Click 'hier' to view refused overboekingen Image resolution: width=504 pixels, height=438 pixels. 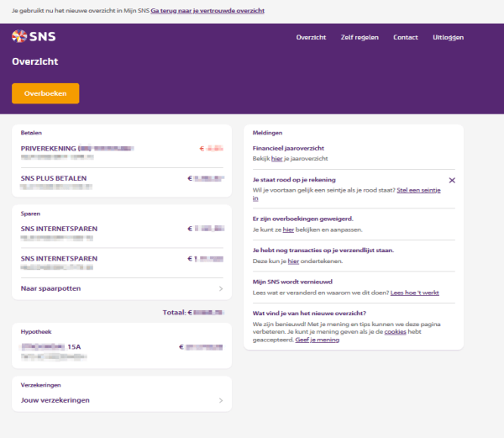click(288, 230)
